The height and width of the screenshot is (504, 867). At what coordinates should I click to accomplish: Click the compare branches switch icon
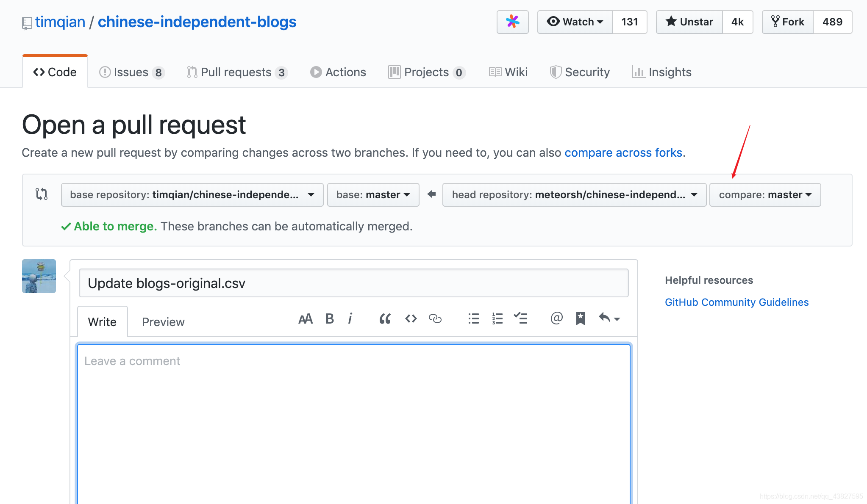pos(42,194)
